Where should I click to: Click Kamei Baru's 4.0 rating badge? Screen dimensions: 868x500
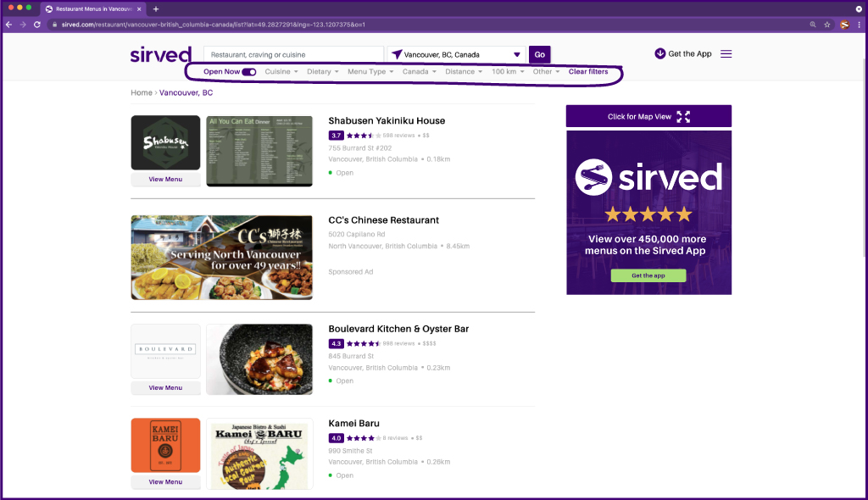(336, 438)
